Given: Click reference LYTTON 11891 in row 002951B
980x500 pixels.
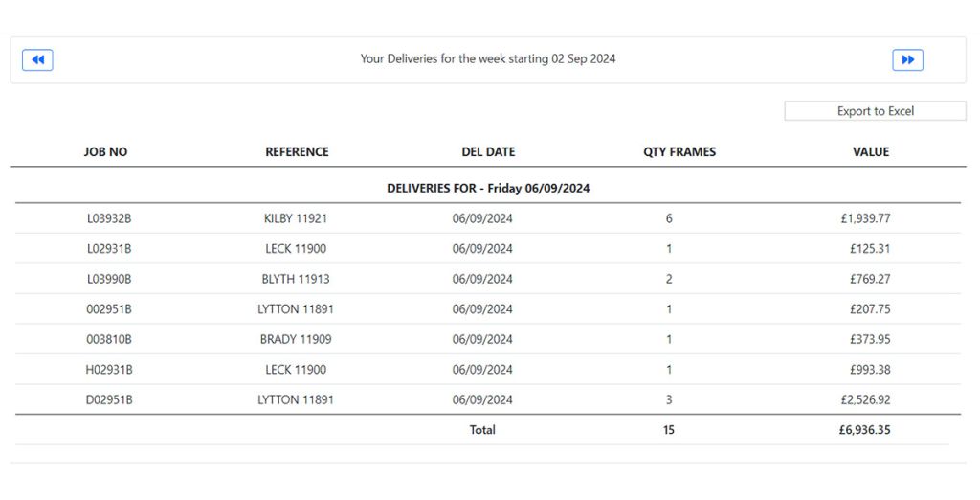Looking at the screenshot, I should click(296, 309).
